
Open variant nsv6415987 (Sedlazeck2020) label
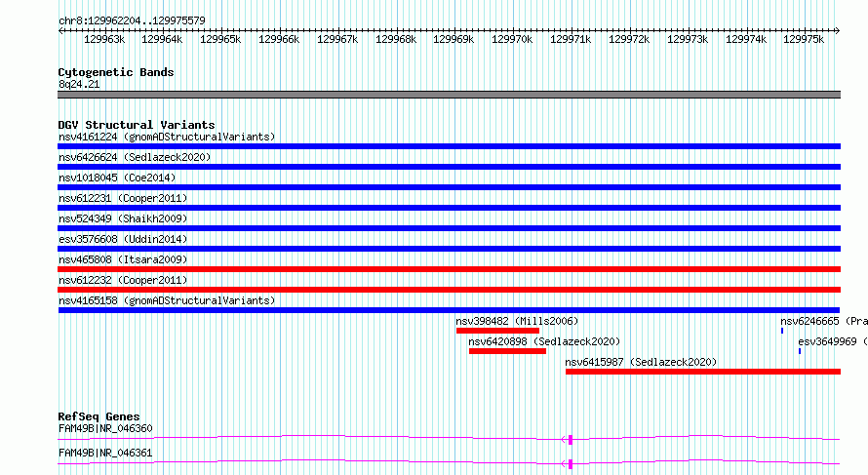tap(641, 362)
